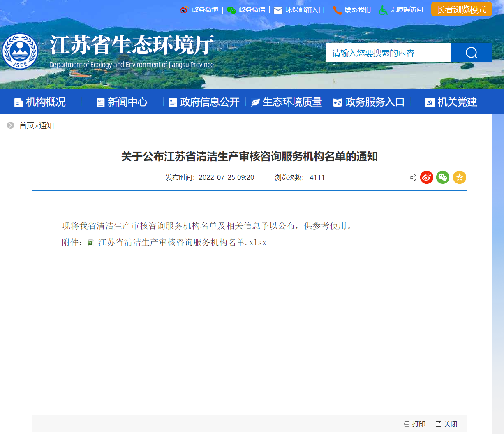Viewport: 504px width, 434px height.
Task: Open 政府信息公开 menu
Action: tap(210, 102)
